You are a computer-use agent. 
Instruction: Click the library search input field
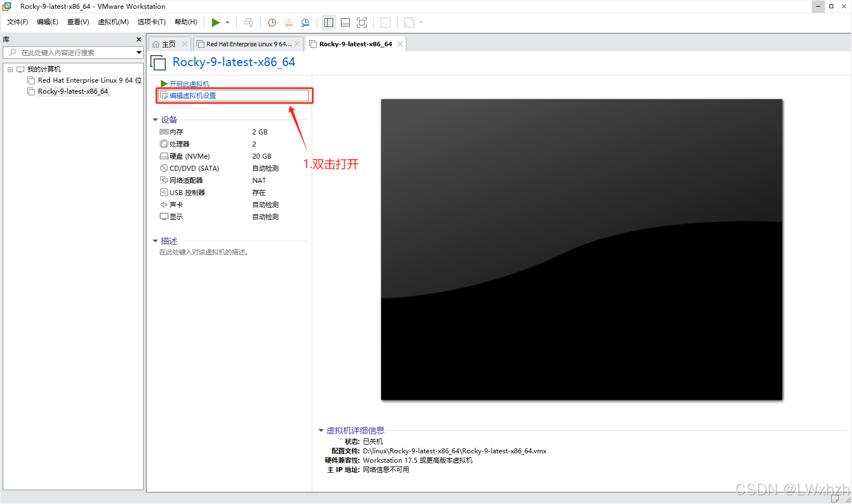click(x=69, y=52)
